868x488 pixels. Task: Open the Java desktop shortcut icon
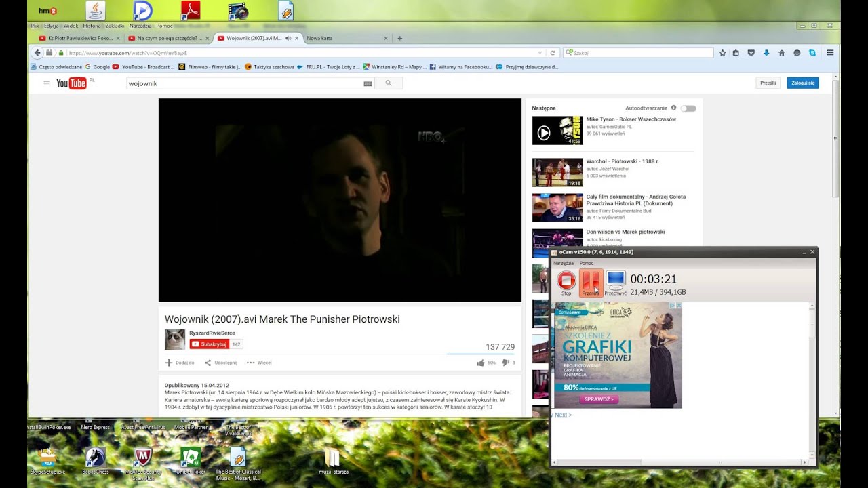[x=96, y=10]
